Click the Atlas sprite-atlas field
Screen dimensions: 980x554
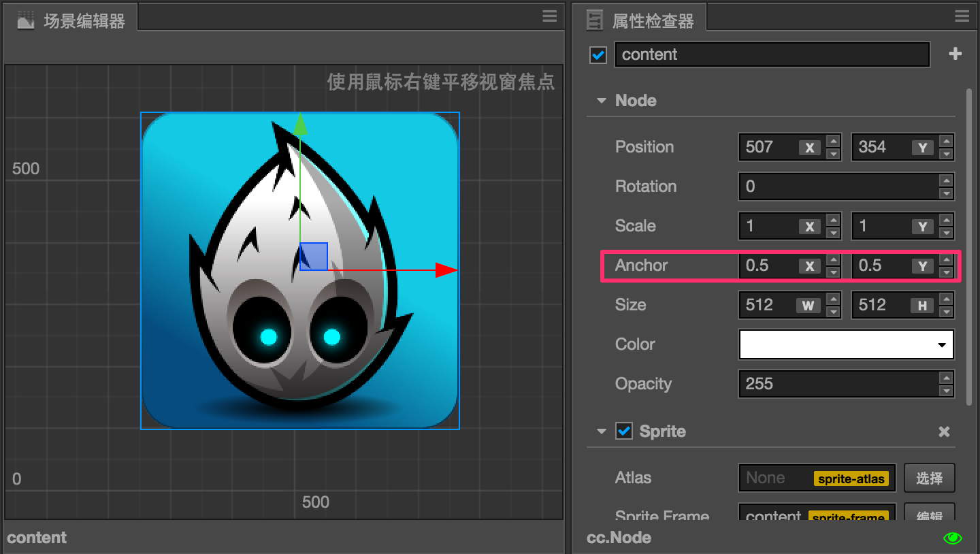(x=817, y=478)
